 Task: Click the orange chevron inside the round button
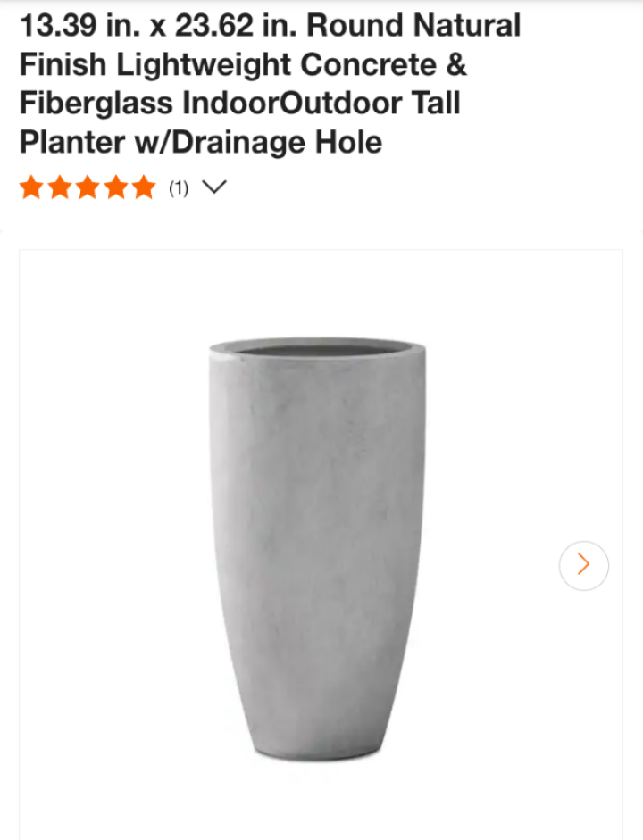(x=583, y=564)
